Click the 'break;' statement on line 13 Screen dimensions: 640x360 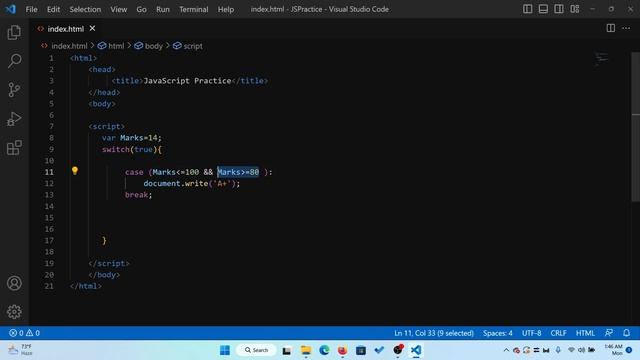[x=138, y=195]
